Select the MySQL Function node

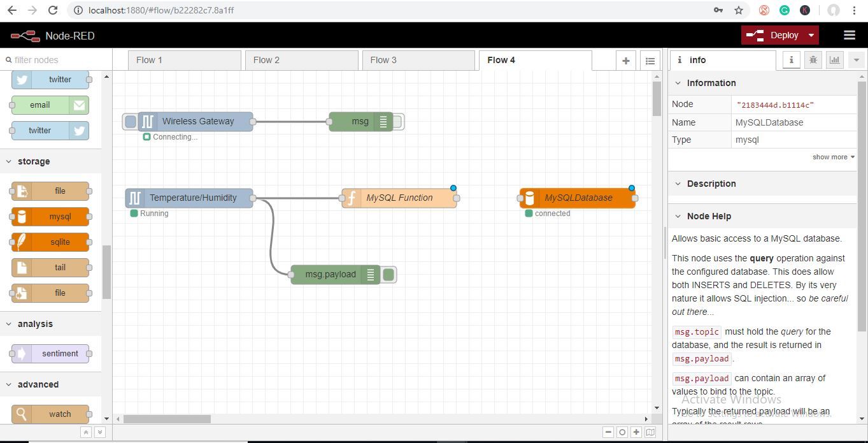pyautogui.click(x=399, y=198)
